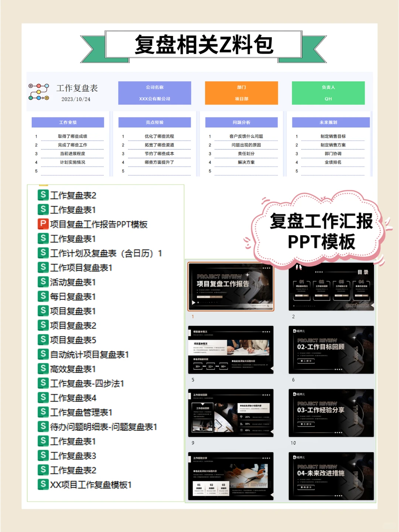Toggle the 工作业绩 column header
Viewport: 399px width, 532px height.
tap(68, 122)
